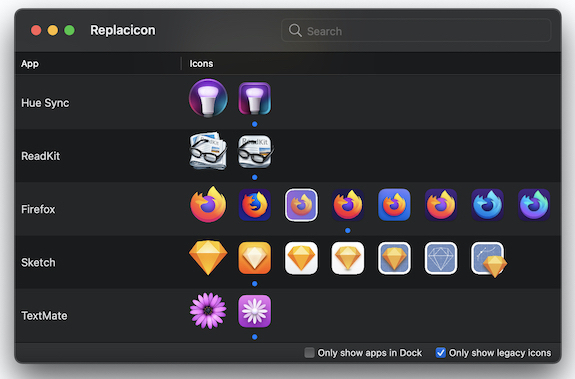Pick the original round Firefox logo icon
The height and width of the screenshot is (379, 575).
click(208, 205)
